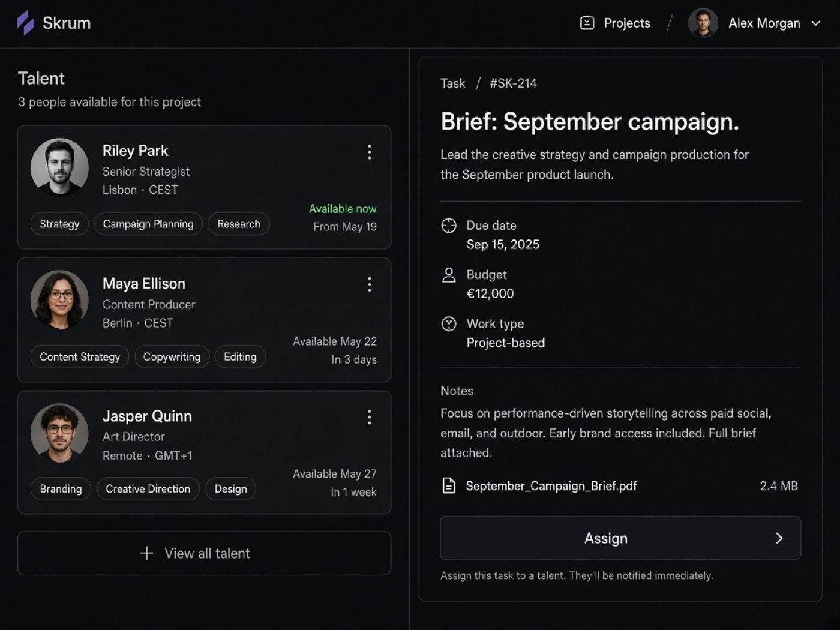Click Alex Morgan's profile avatar
The width and height of the screenshot is (840, 630).
pyautogui.click(x=703, y=23)
